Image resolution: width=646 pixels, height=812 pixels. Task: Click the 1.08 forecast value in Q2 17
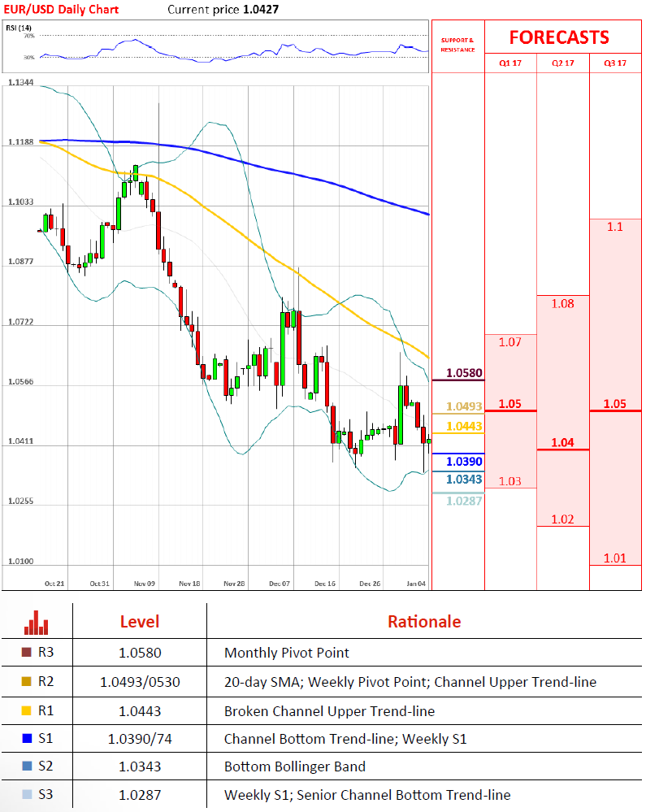pyautogui.click(x=562, y=303)
